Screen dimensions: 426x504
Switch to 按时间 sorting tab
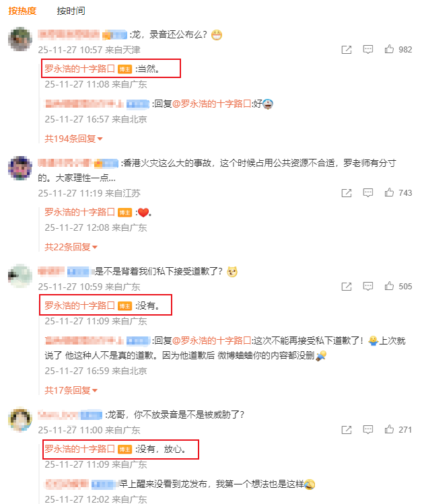(71, 11)
